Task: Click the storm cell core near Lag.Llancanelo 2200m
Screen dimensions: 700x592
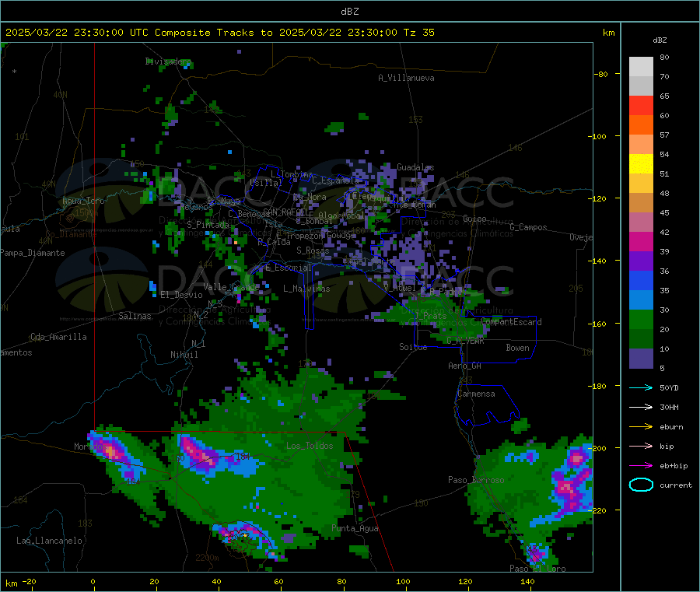Action: click(x=243, y=534)
